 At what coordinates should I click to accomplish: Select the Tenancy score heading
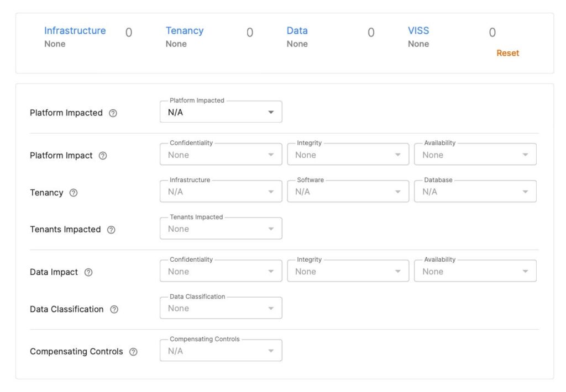[x=185, y=31]
